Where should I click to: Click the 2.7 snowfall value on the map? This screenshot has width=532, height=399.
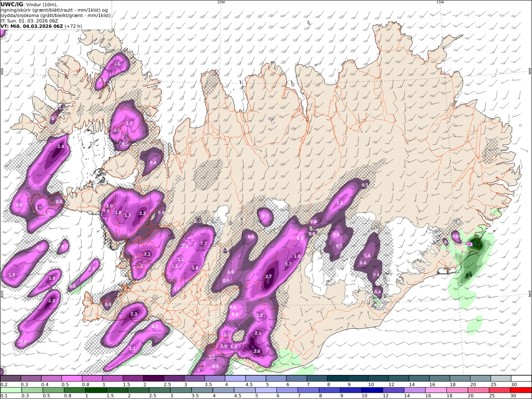pyautogui.click(x=268, y=276)
